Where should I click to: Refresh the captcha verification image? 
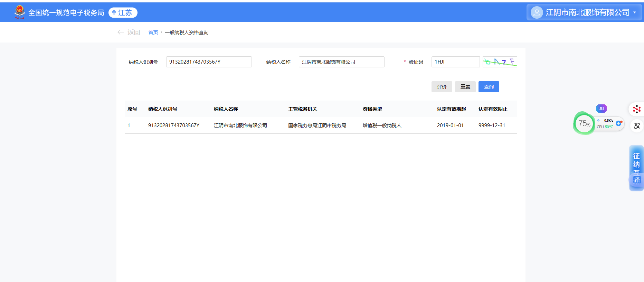500,62
